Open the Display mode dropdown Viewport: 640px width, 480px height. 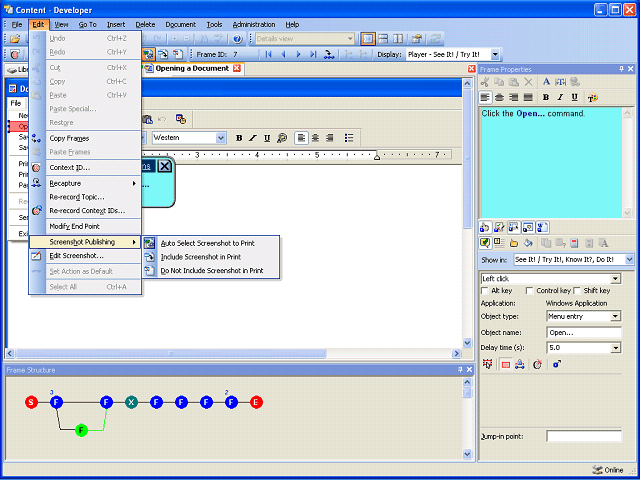click(495, 54)
